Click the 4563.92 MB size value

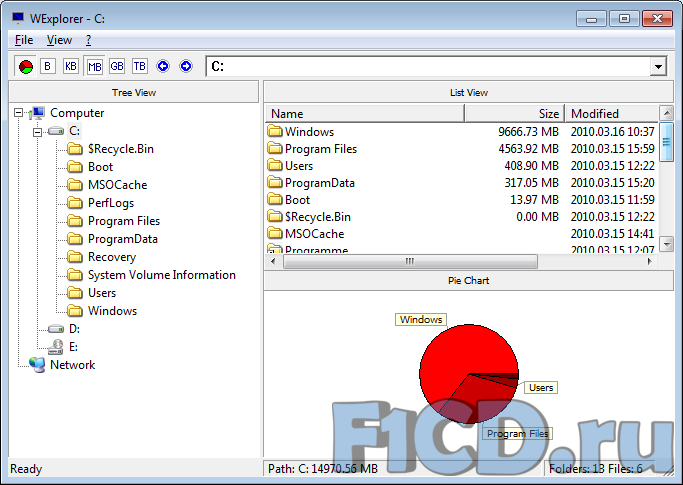point(528,149)
